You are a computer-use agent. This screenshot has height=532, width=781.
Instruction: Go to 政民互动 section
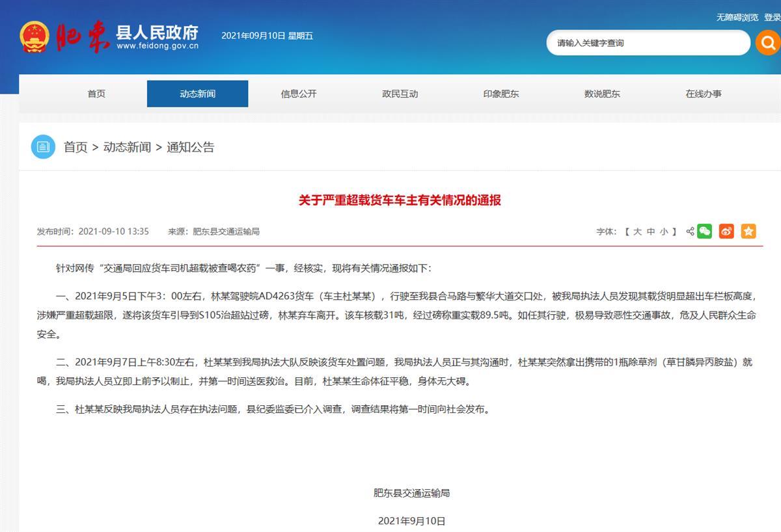pos(400,94)
